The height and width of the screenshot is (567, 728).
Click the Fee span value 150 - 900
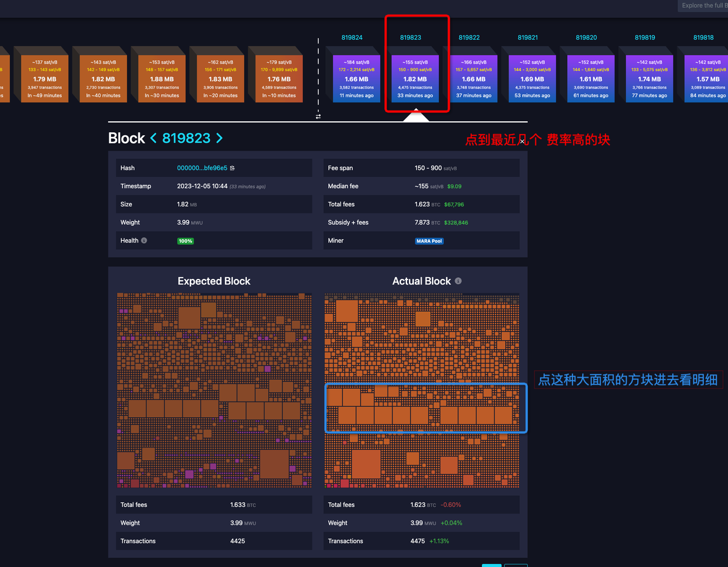(x=428, y=168)
